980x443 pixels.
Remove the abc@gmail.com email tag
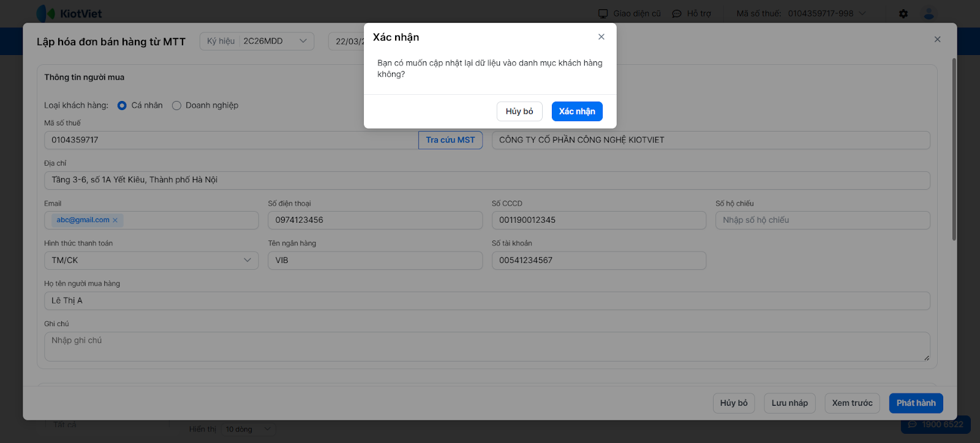[115, 220]
